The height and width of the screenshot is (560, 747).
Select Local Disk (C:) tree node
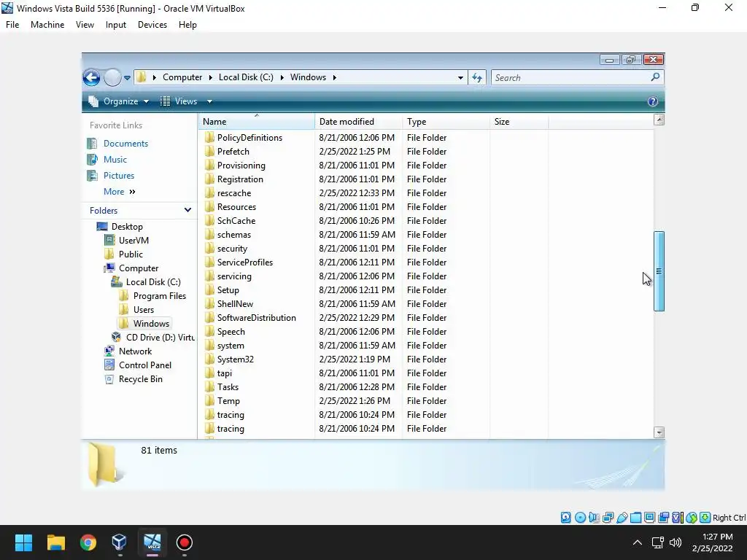click(x=153, y=282)
